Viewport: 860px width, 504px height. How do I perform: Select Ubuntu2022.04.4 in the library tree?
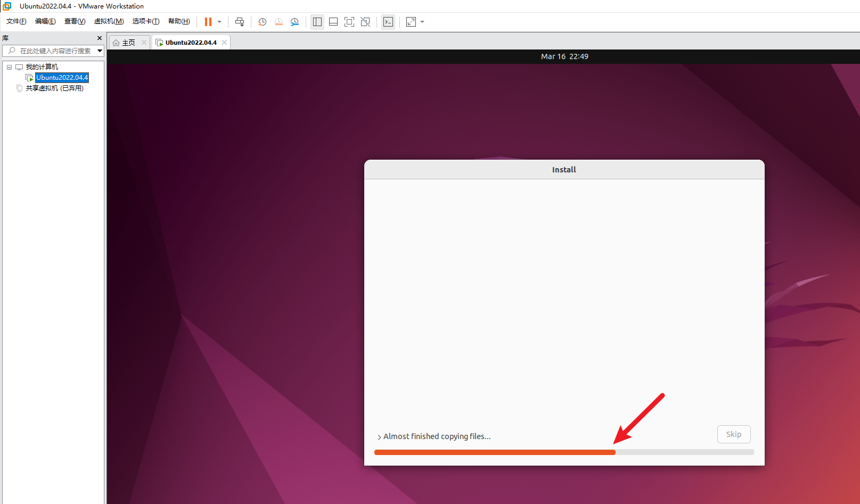(x=62, y=78)
